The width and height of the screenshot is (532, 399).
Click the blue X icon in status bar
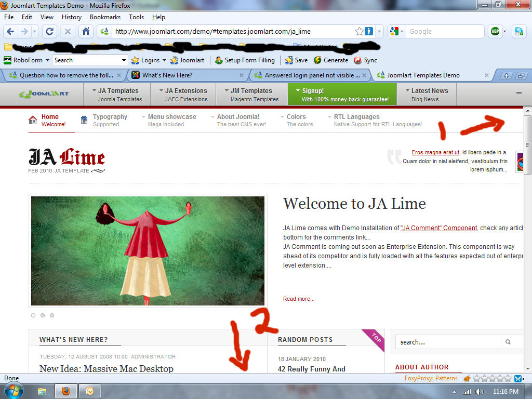(x=518, y=378)
